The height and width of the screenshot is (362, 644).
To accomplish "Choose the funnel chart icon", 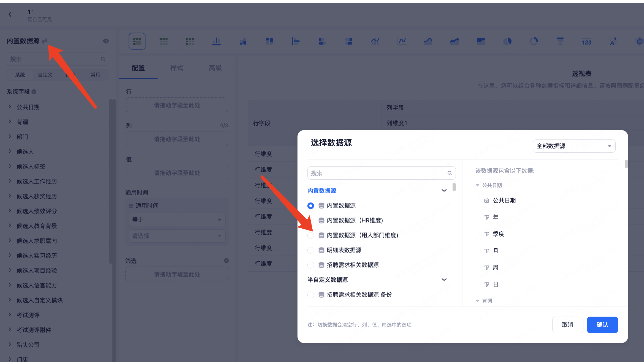I will [x=560, y=41].
